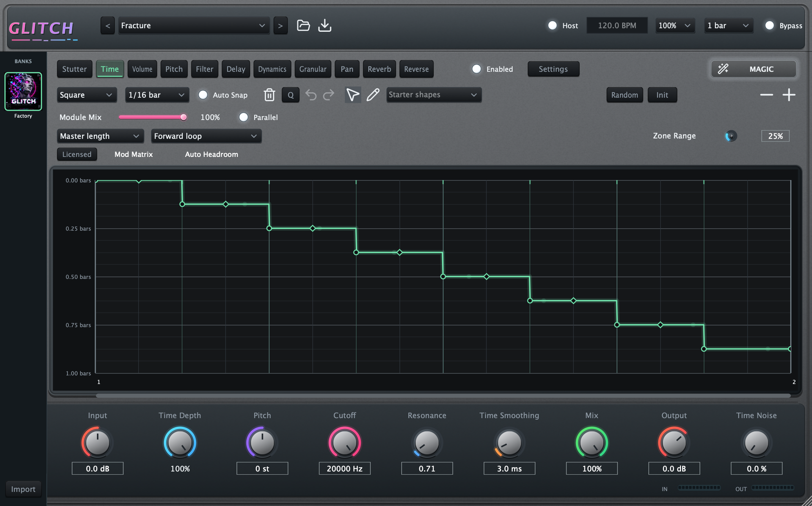Open the Forward loop dropdown

pyautogui.click(x=206, y=136)
